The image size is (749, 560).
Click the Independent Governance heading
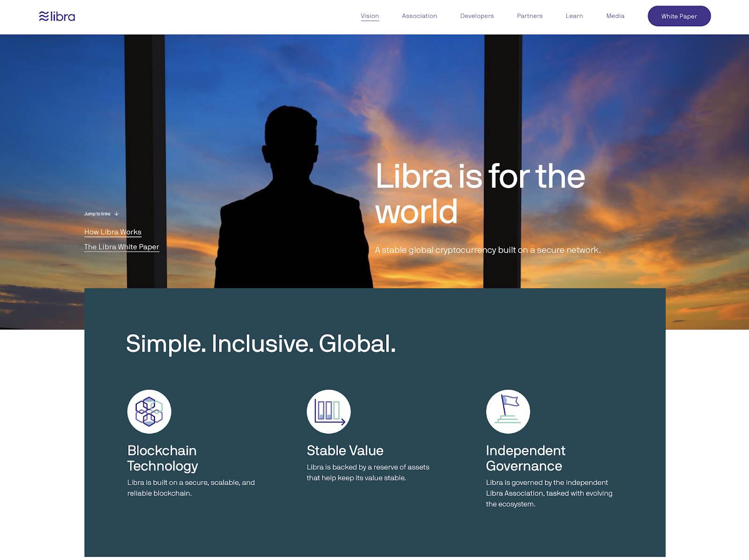pyautogui.click(x=526, y=458)
